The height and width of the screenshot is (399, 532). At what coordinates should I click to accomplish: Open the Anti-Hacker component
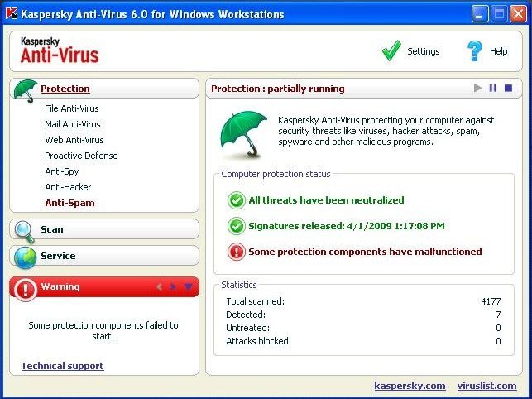coord(68,187)
